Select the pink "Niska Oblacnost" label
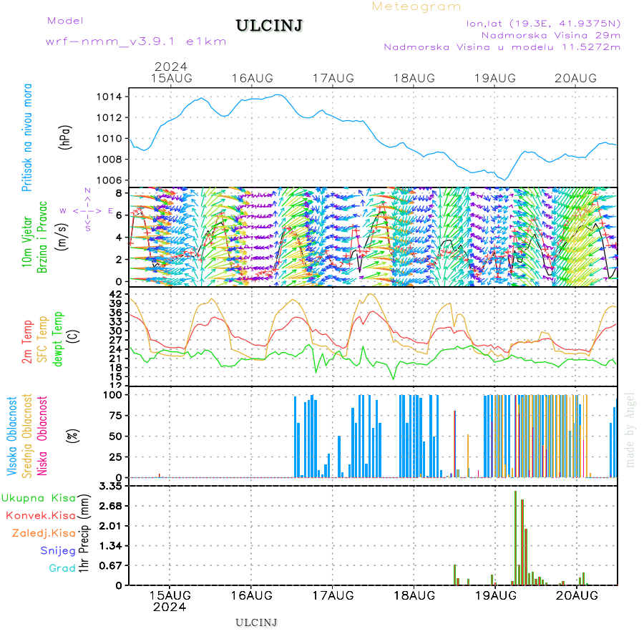The height and width of the screenshot is (644, 644). tap(42, 436)
